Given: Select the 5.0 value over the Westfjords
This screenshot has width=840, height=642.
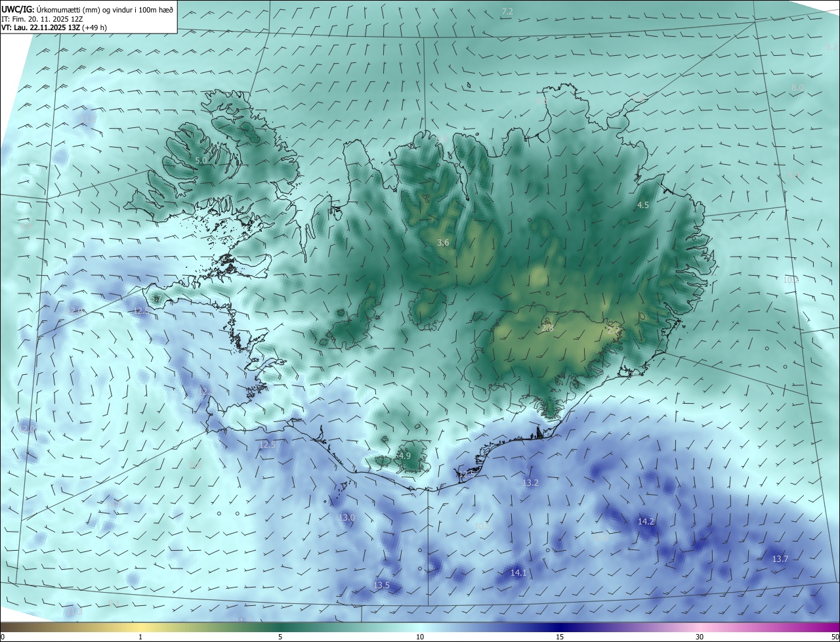Looking at the screenshot, I should click(201, 160).
